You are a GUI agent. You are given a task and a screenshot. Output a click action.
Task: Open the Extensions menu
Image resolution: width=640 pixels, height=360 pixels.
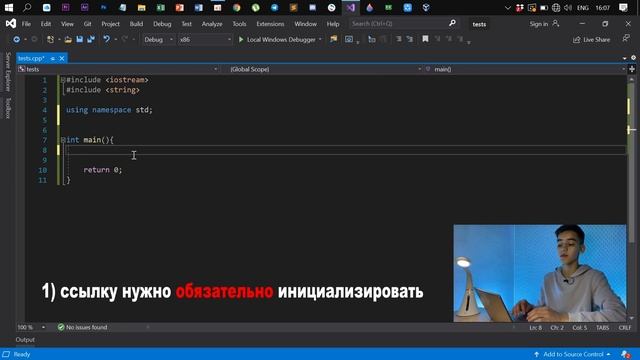click(270, 24)
